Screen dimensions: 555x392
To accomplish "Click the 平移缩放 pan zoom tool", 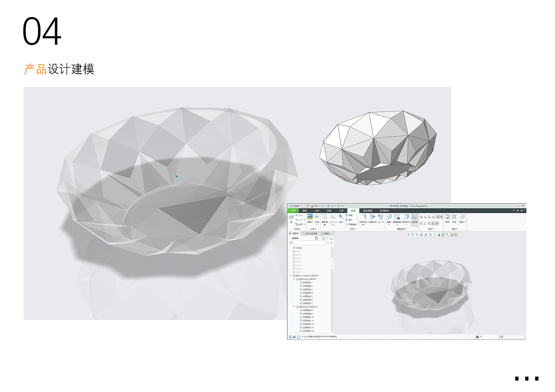I will coord(351,224).
